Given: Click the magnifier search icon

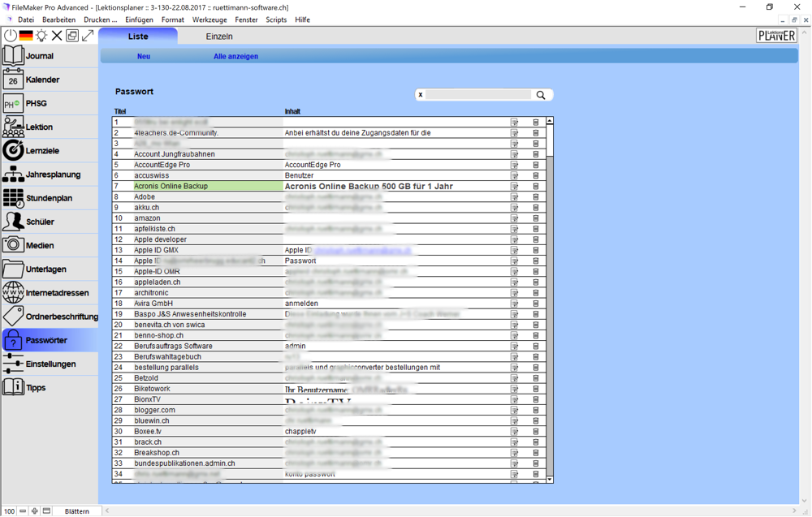Looking at the screenshot, I should [x=541, y=95].
